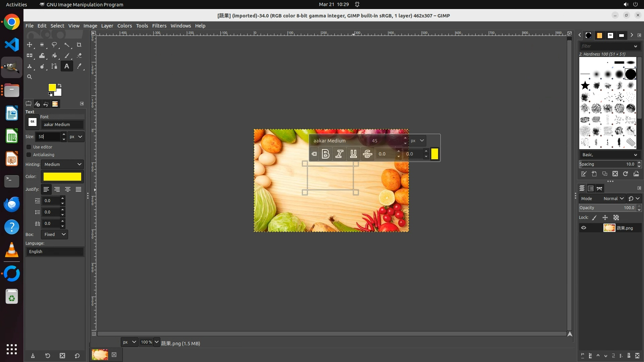Screen dimensions: 644x362
Task: Select the Color Picker eyedropper tool
Action: point(79,66)
